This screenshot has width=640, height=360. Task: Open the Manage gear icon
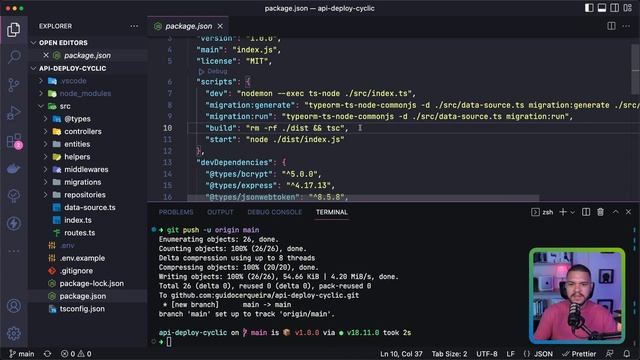[14, 333]
